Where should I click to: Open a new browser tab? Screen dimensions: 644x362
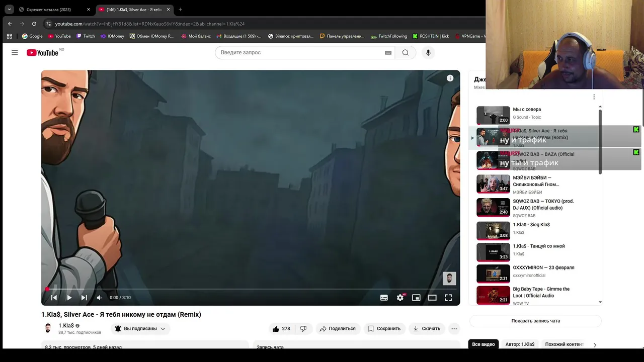(x=181, y=10)
